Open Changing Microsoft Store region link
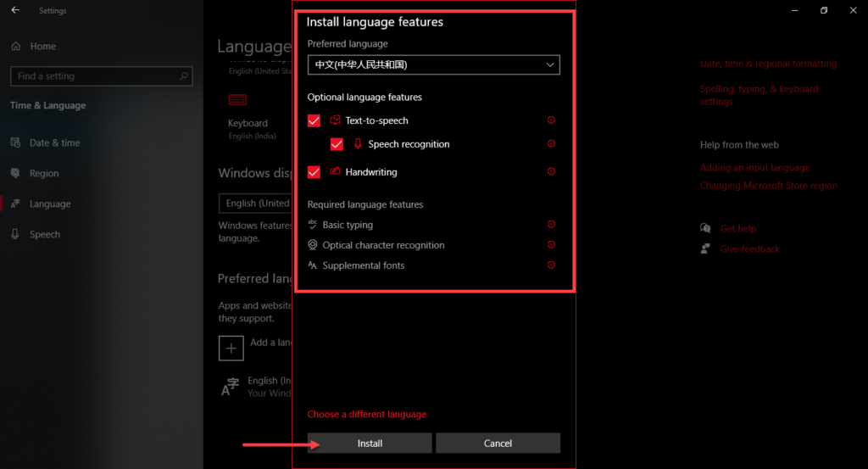The image size is (868, 469). point(768,186)
